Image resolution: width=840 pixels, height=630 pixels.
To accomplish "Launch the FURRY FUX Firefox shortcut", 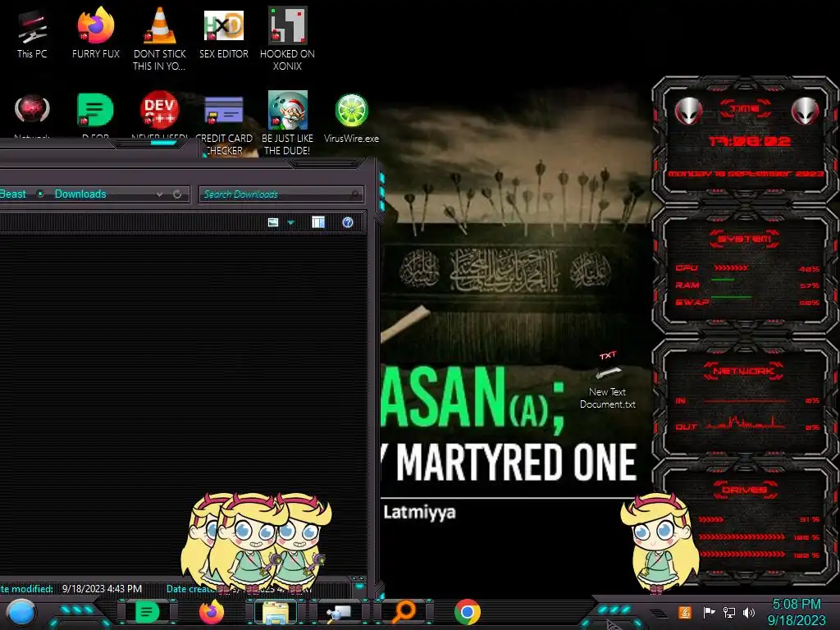I will (x=96, y=33).
